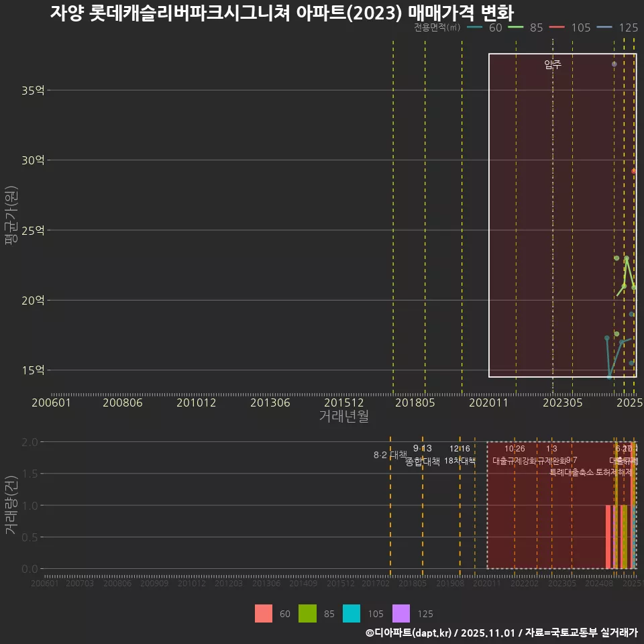
Task: Select the 9·13 종합대책 annotation label
Action: 423,456
